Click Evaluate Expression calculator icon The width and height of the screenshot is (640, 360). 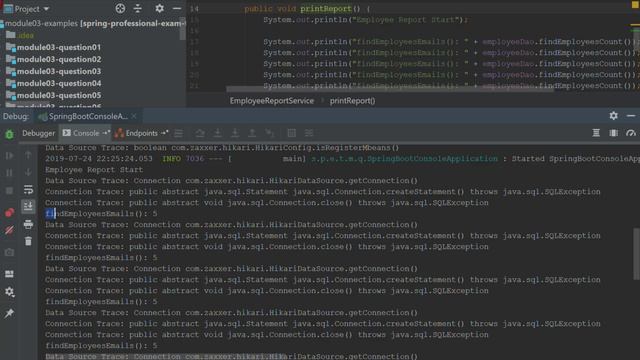coord(291,133)
